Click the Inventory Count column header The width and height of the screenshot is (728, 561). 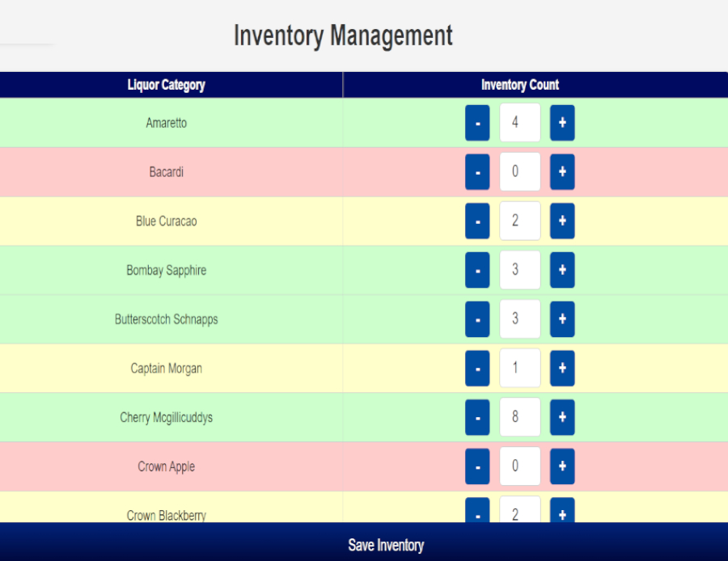pos(519,85)
